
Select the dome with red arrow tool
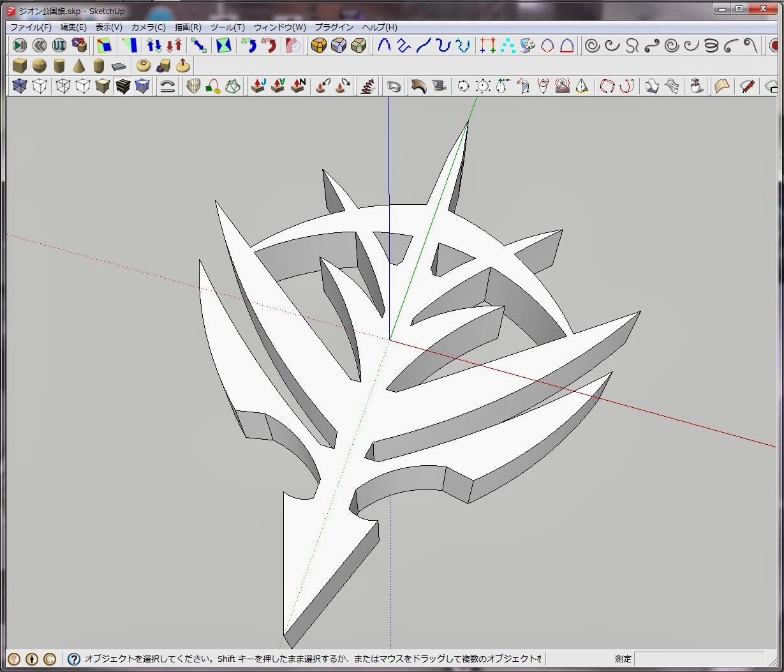click(x=183, y=66)
